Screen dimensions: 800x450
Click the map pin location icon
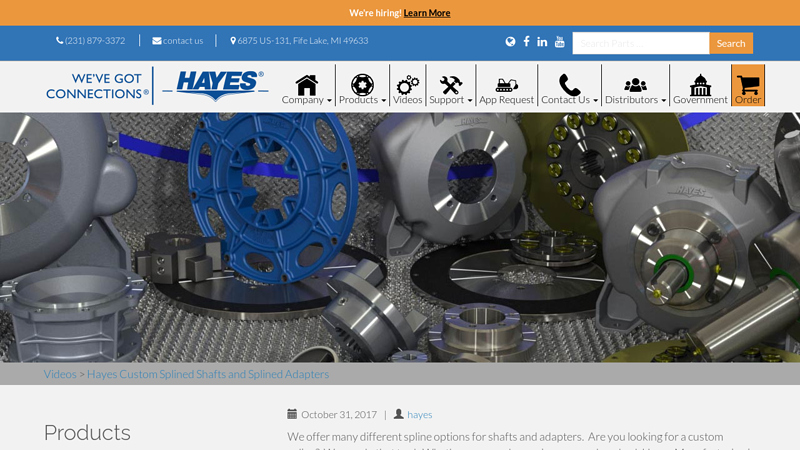(x=233, y=40)
